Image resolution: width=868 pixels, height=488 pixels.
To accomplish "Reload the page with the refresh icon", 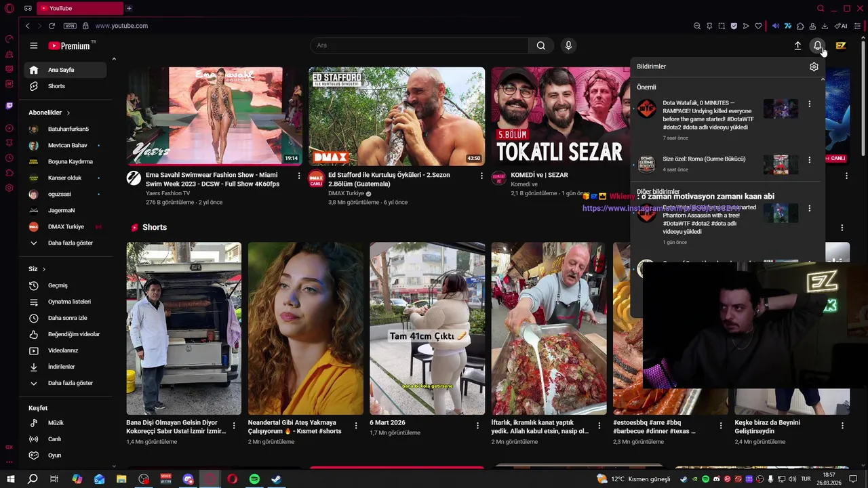I will [x=52, y=26].
